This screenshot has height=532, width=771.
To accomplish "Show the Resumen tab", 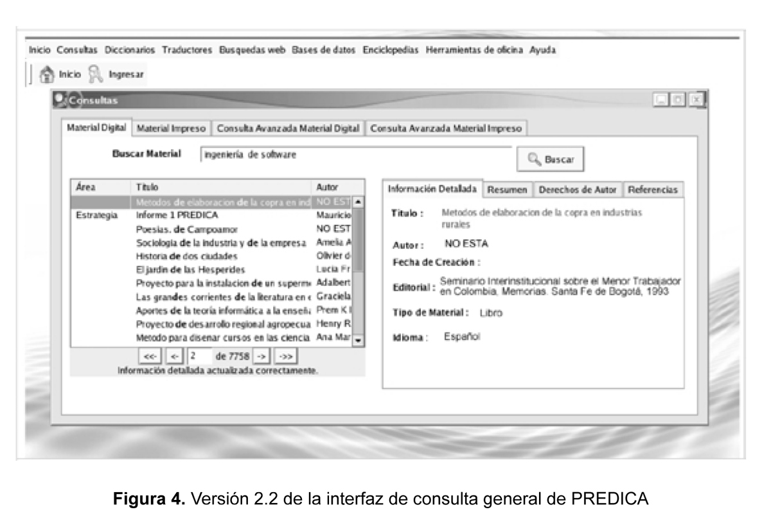I will click(508, 190).
